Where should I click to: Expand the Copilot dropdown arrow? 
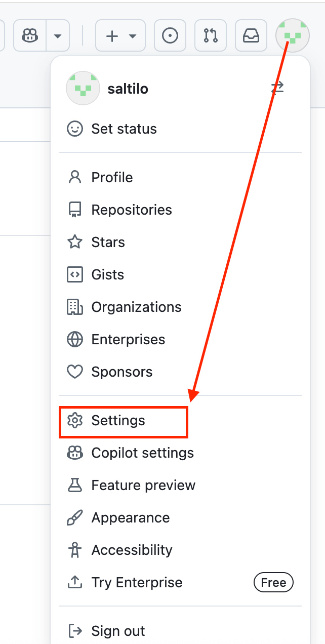click(x=58, y=36)
